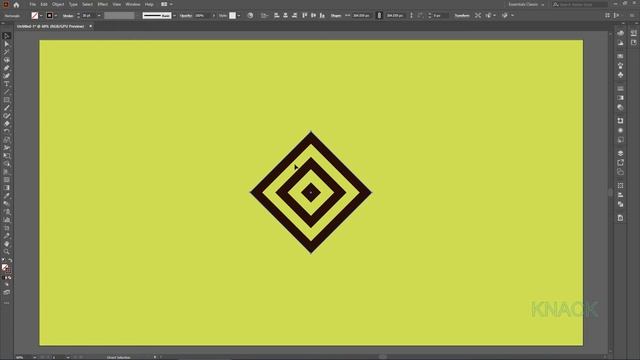
Task: Expand the stroke color dropdown arrow
Action: click(x=56, y=16)
